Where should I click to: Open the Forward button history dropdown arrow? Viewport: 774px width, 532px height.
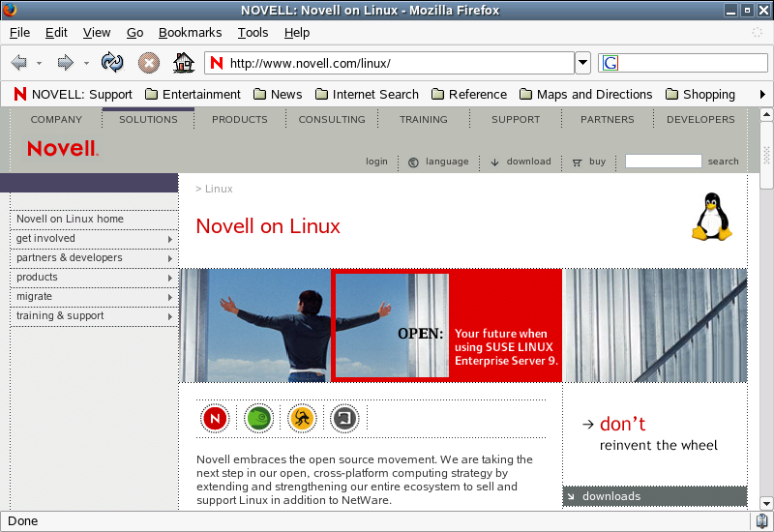coord(86,63)
